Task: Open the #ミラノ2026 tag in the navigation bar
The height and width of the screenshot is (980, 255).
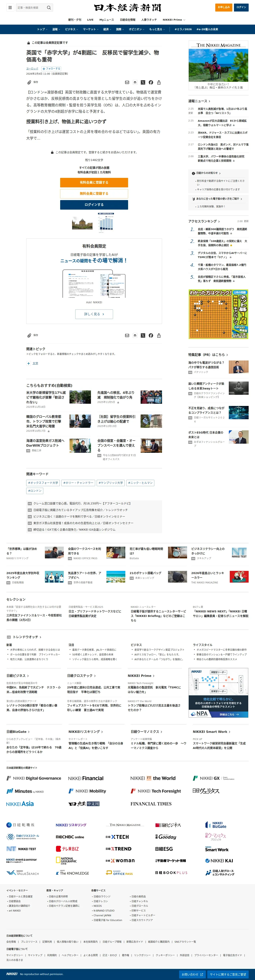Action: 183,29
